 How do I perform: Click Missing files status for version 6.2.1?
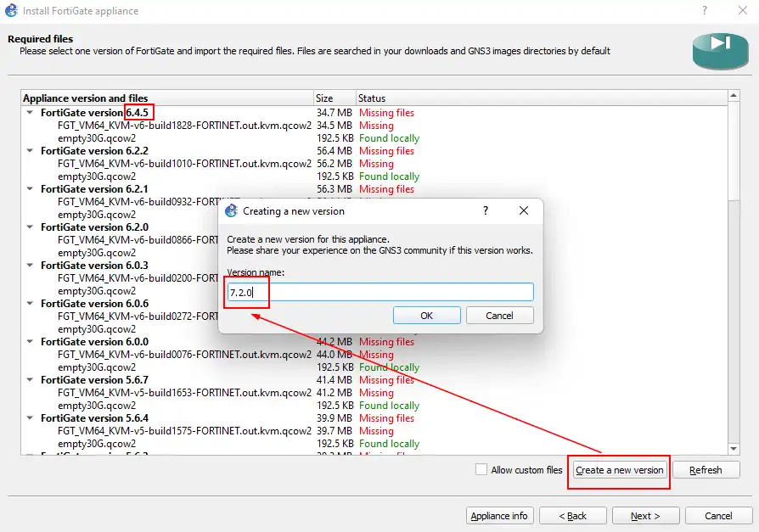(x=386, y=189)
